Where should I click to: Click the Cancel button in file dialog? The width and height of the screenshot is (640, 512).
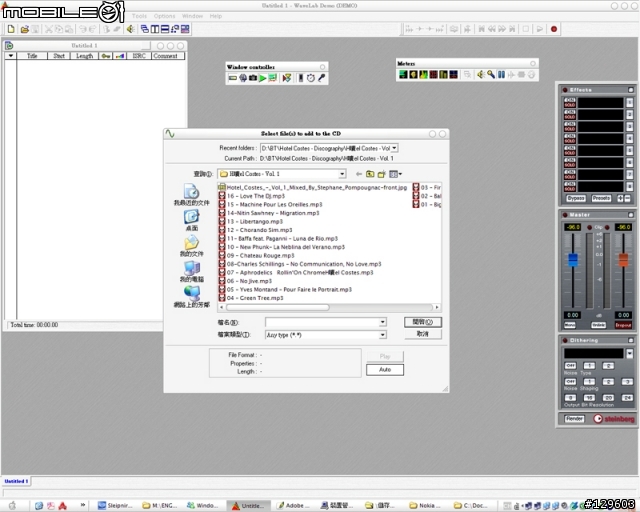point(423,334)
